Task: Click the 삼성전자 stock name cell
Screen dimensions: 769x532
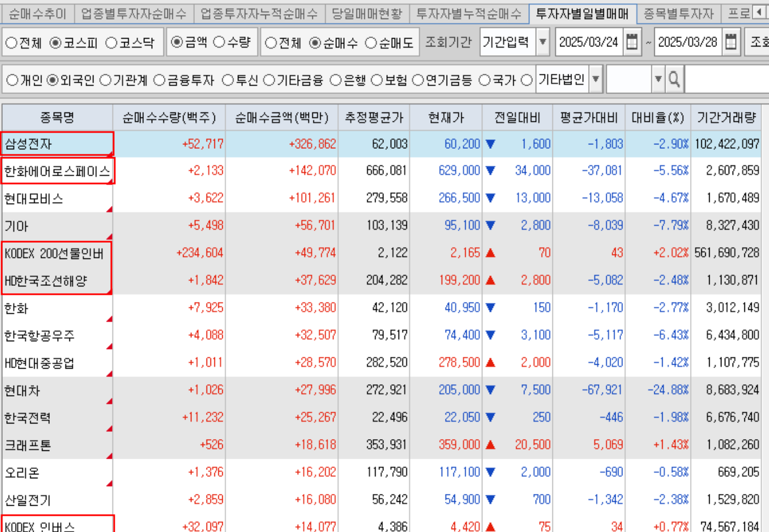Action: pos(57,144)
